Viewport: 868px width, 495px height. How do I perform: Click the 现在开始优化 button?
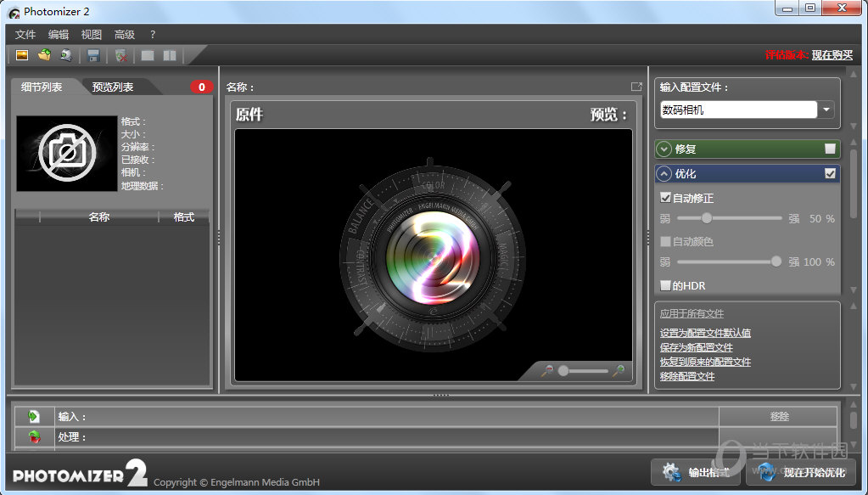click(802, 472)
